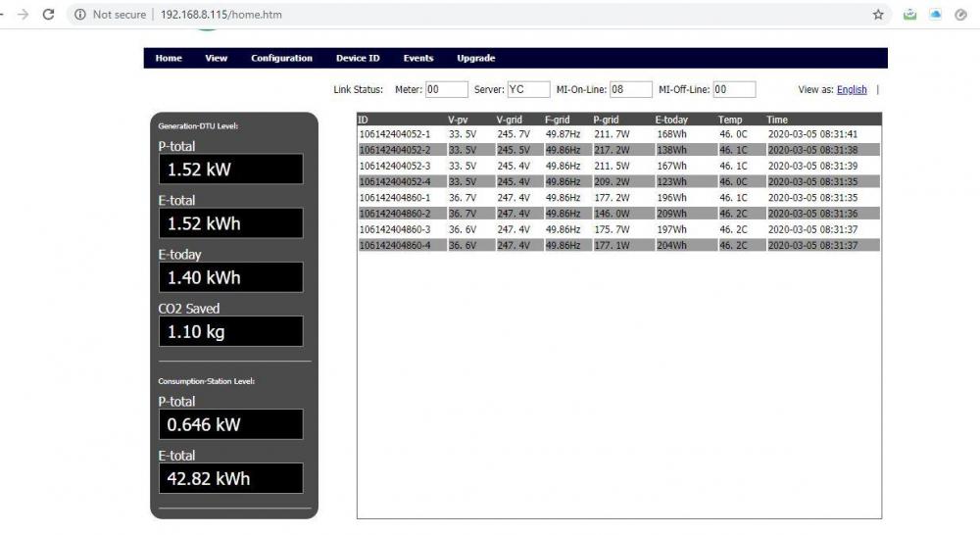This screenshot has width=980, height=535.
Task: Open the Upgrade menu item
Action: click(x=475, y=58)
